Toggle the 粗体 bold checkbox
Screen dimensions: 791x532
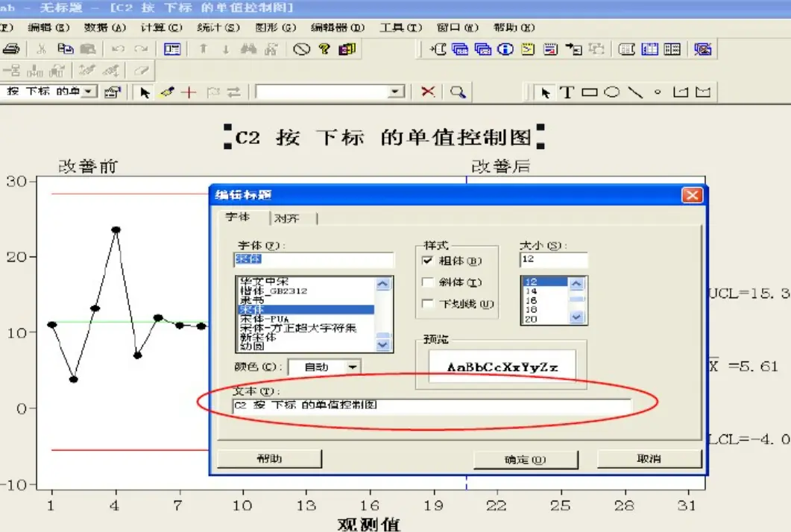coord(427,262)
